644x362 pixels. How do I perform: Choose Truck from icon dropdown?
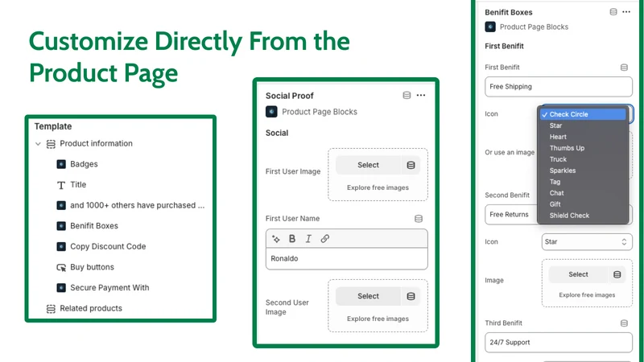coord(583,159)
